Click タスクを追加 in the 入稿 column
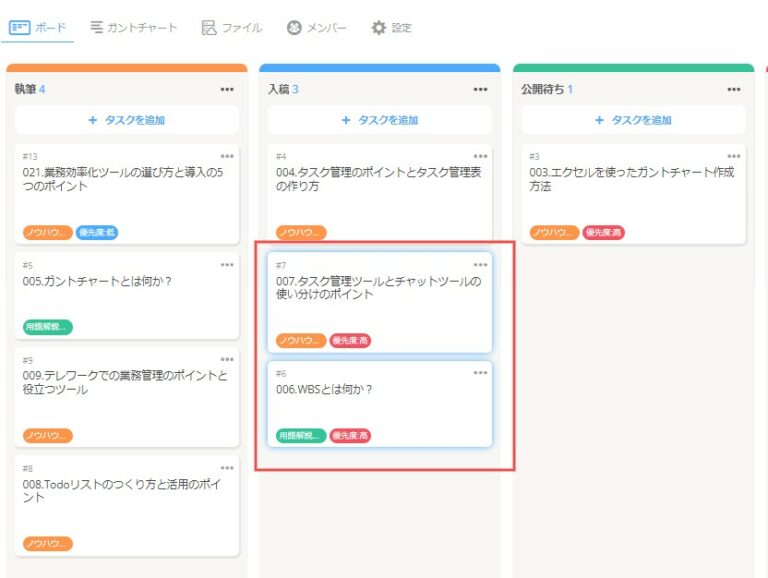This screenshot has height=578, width=768. [x=380, y=120]
